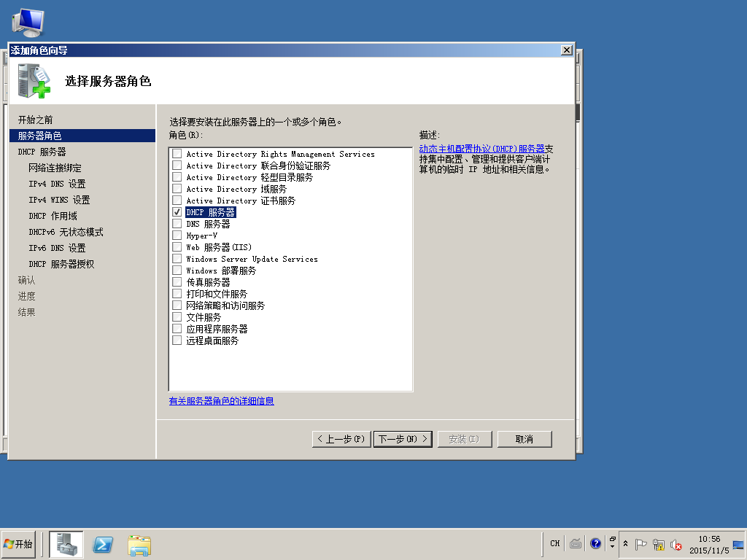The image size is (747, 560).
Task: Open IPv4 DNS 设置 wizard step
Action: [x=57, y=184]
